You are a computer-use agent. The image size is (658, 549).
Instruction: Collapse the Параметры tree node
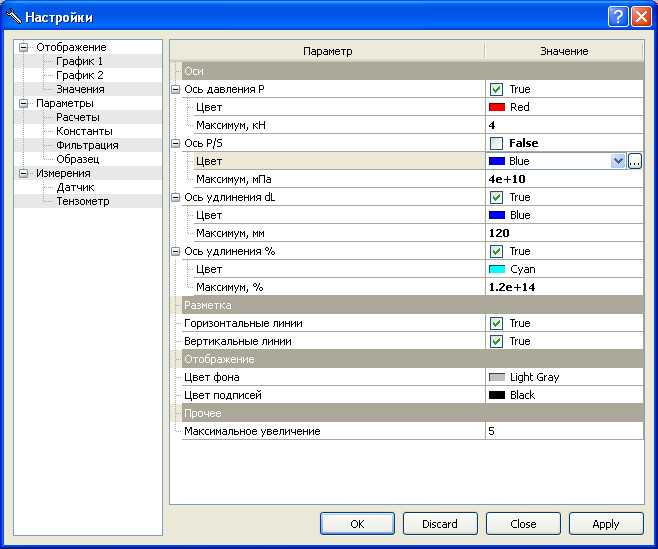(x=24, y=103)
